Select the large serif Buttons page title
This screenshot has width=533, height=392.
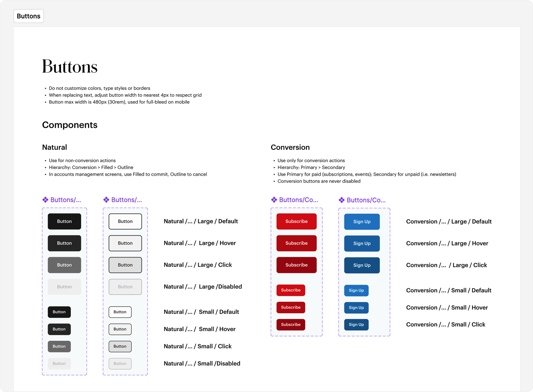pos(70,66)
